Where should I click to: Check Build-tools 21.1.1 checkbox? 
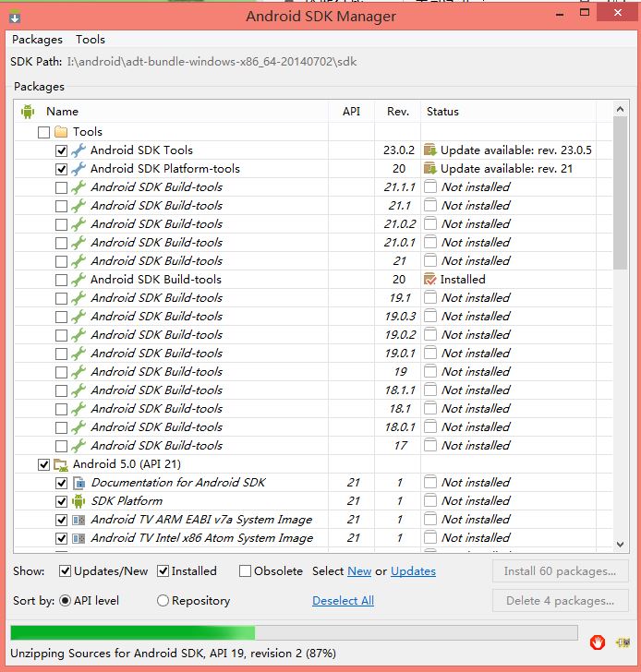[x=61, y=187]
